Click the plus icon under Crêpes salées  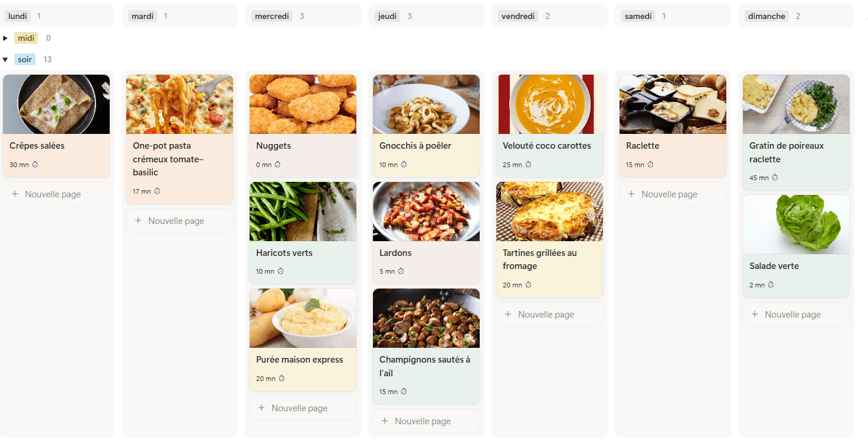click(x=15, y=194)
